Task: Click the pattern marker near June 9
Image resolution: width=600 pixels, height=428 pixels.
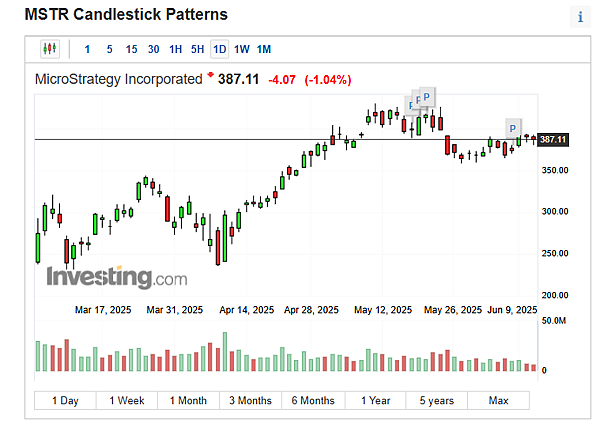Action: 513,128
